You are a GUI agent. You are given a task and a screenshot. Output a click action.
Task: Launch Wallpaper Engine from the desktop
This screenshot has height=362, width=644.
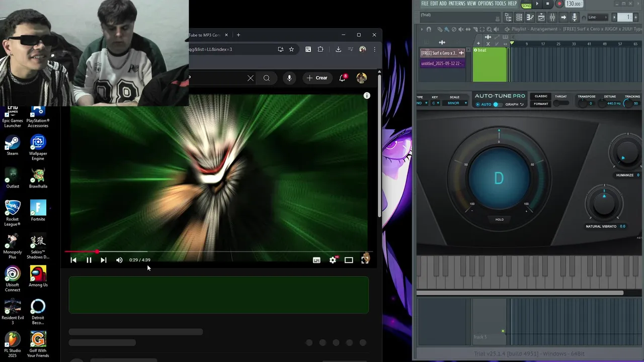click(x=38, y=148)
